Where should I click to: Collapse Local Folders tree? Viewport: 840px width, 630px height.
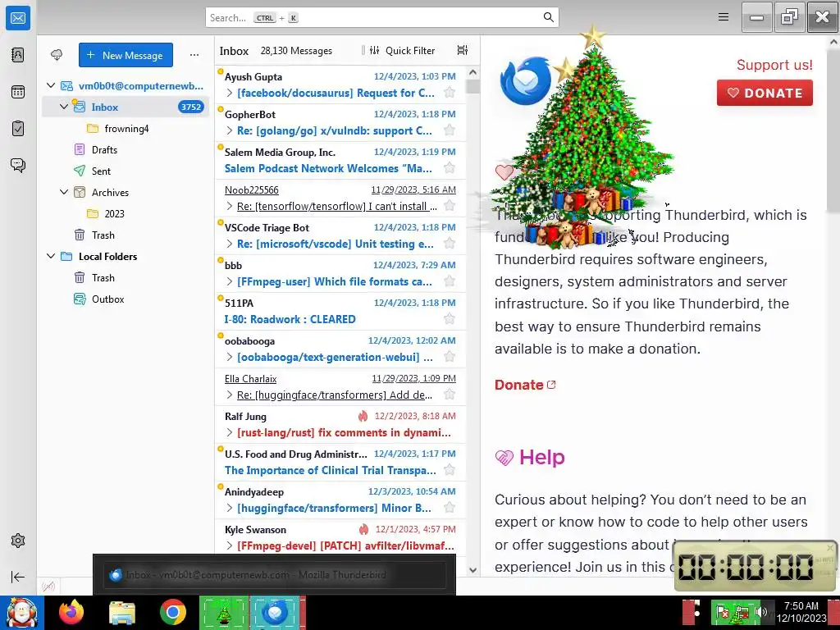point(51,256)
